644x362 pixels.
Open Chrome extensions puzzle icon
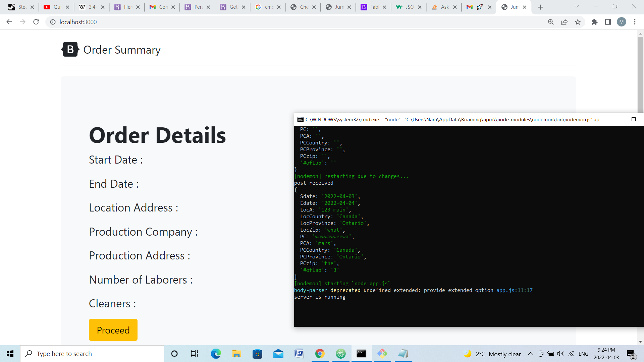click(594, 22)
